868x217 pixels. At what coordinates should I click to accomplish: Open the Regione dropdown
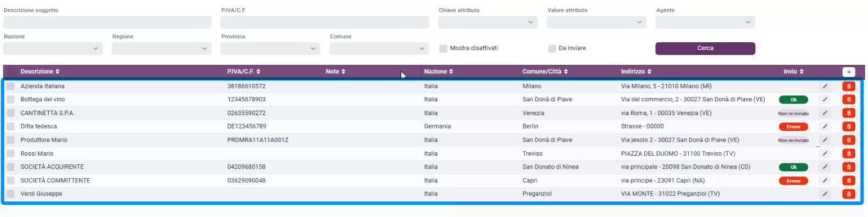click(x=162, y=49)
